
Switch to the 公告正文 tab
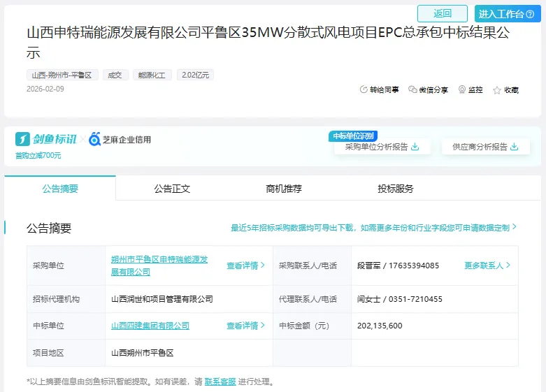pos(172,189)
